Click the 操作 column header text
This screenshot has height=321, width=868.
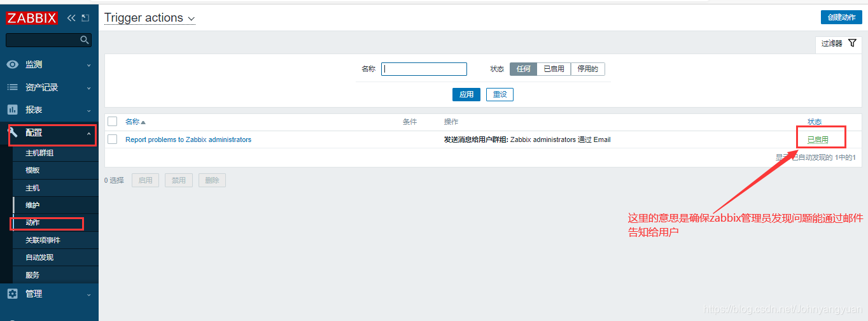click(451, 122)
